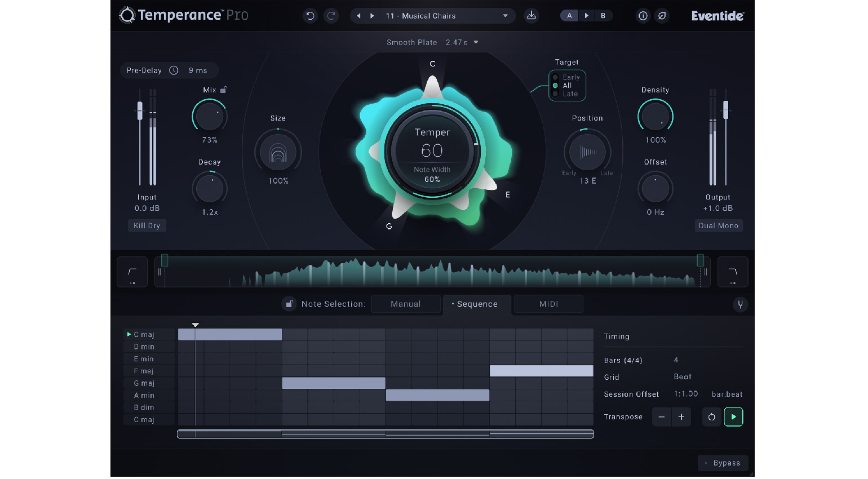The height and width of the screenshot is (479, 868).
Task: Save preset with the download icon
Action: tap(531, 16)
